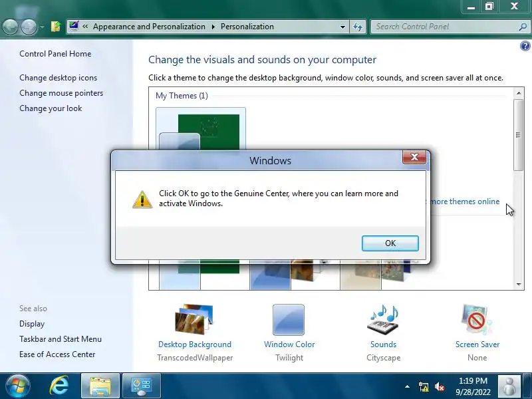
Task: Launch Internet Explorer from the taskbar
Action: (59, 386)
